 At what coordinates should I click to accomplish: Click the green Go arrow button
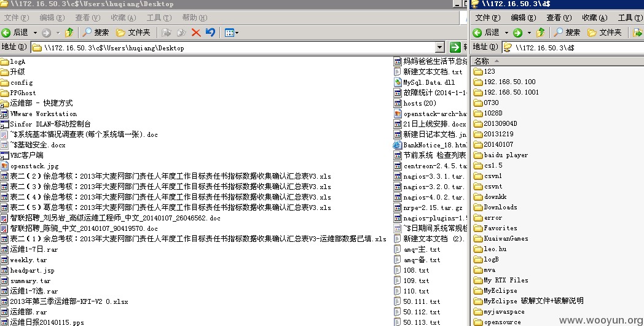click(x=455, y=48)
